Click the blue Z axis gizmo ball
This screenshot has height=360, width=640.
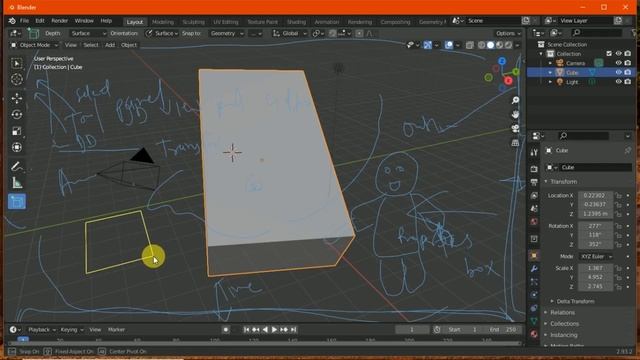(x=502, y=62)
